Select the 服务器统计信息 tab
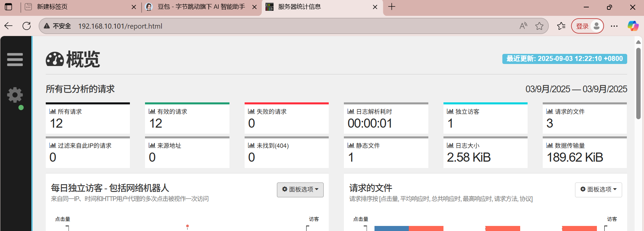The width and height of the screenshot is (644, 231). pyautogui.click(x=322, y=7)
